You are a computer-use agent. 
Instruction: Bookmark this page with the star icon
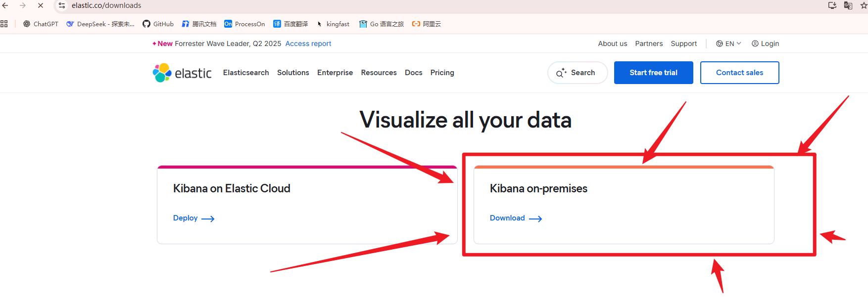864,5
